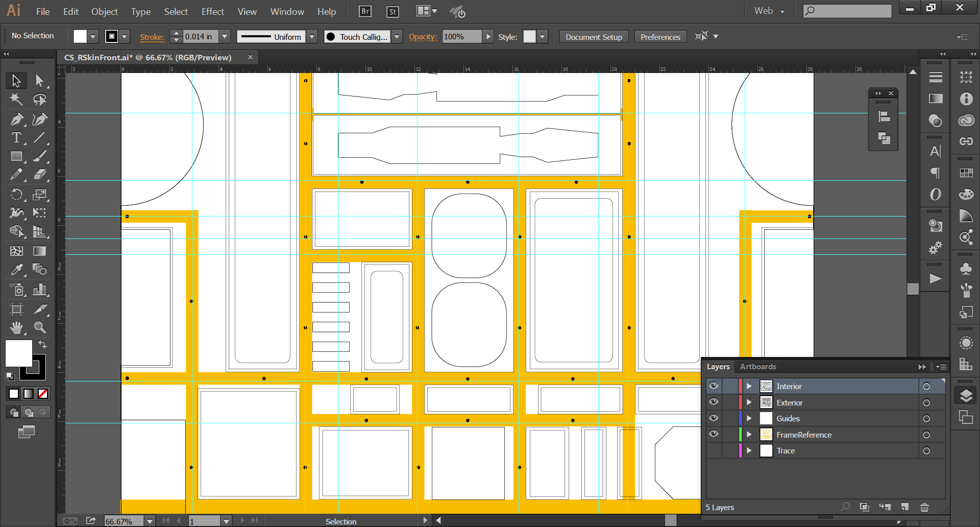980x527 pixels.
Task: Show the hidden Trace layer
Action: point(714,450)
